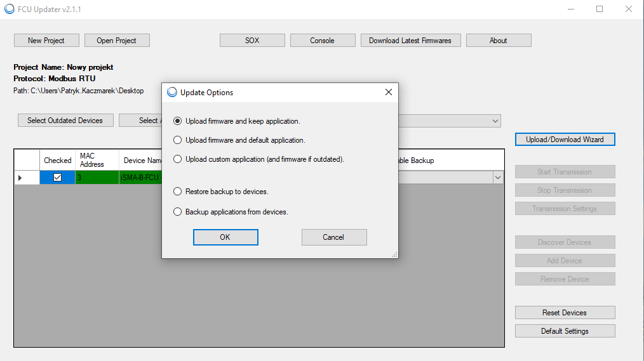644x361 pixels.
Task: Start a New Project
Action: click(46, 40)
